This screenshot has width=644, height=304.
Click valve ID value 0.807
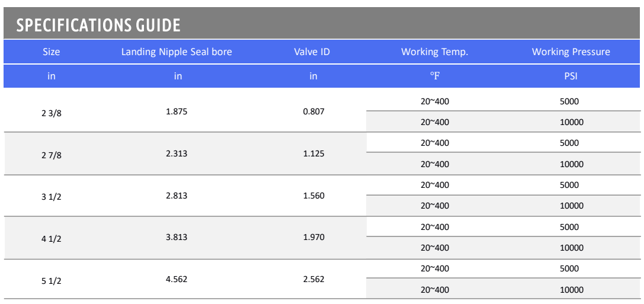313,111
